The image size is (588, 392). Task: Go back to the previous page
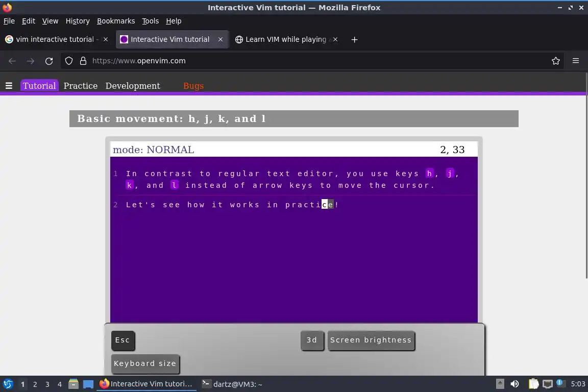tap(12, 61)
